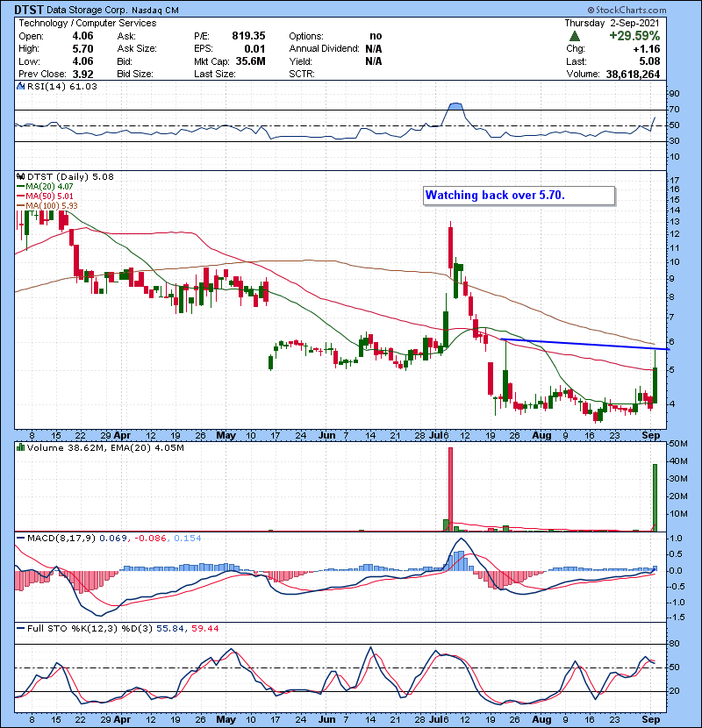This screenshot has height=728, width=702.
Task: Click the Volume 38.62M, EMA(20) 4.05M label
Action: click(x=105, y=447)
